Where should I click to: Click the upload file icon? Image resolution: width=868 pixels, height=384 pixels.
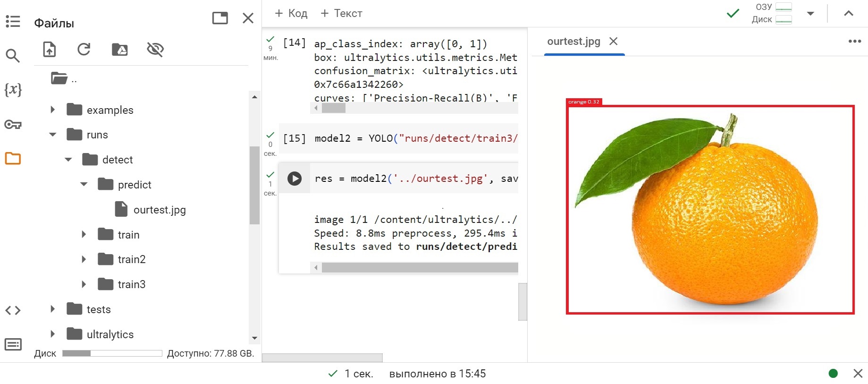click(50, 49)
